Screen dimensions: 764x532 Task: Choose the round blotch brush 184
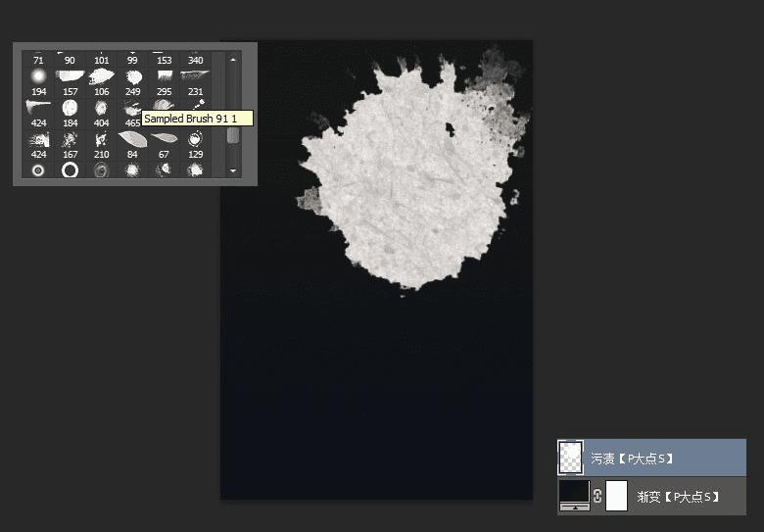click(70, 108)
